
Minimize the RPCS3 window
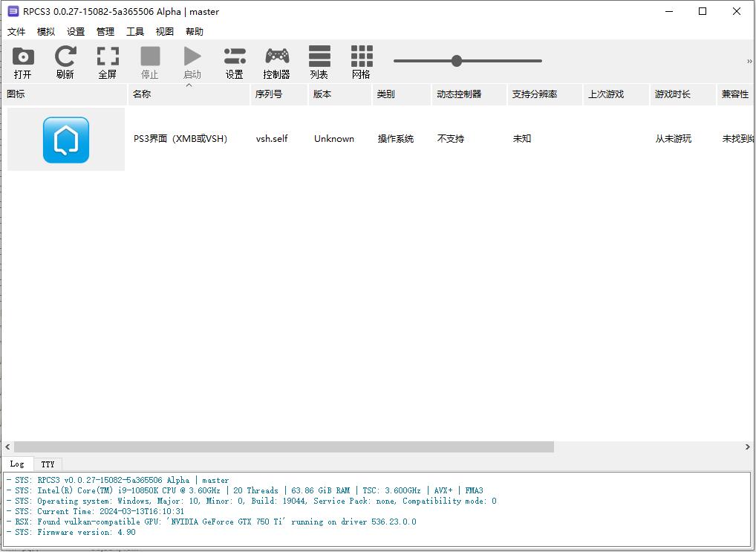[669, 11]
